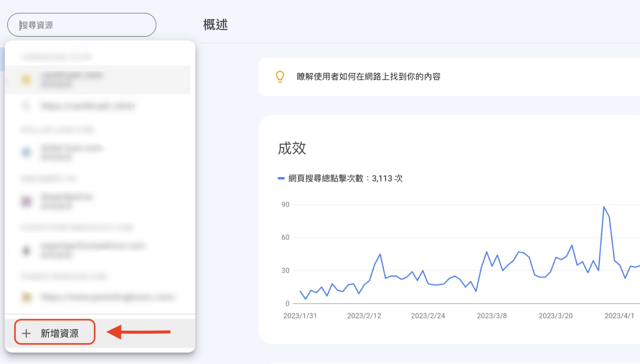Click the yellow lightbulb tip icon
This screenshot has height=364, width=640.
[280, 77]
